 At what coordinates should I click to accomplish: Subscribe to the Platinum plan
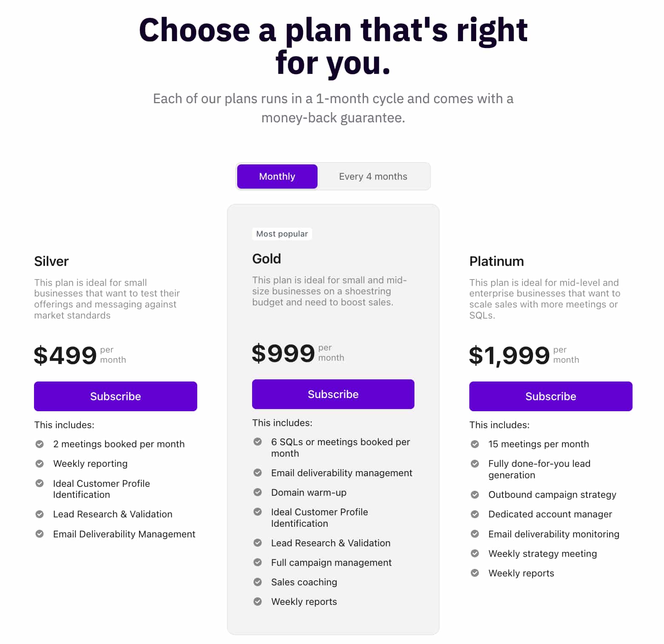tap(550, 396)
